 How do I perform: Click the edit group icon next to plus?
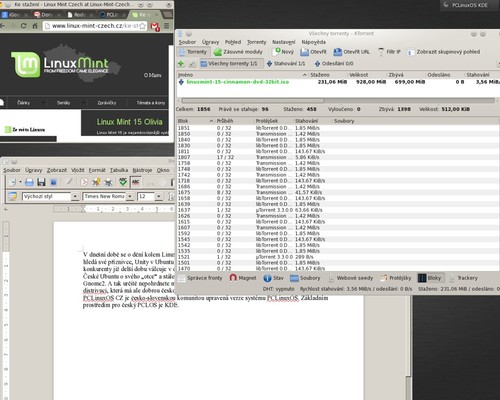click(x=192, y=63)
